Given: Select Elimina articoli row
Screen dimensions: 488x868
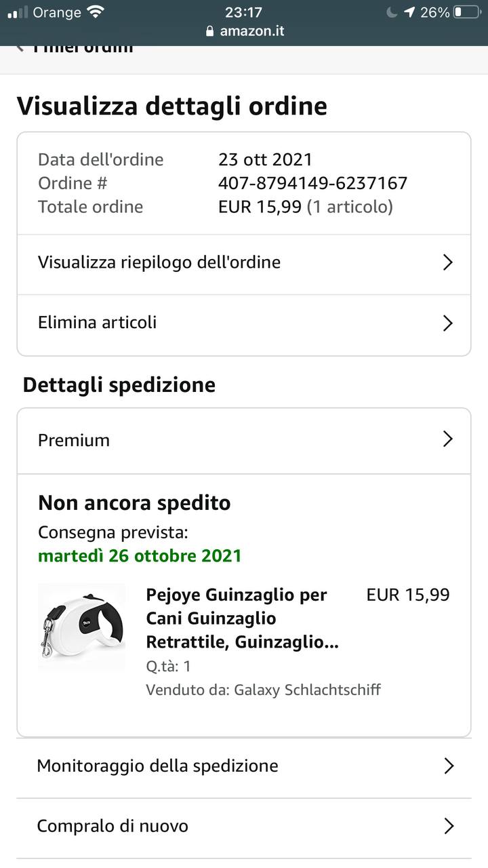Looking at the screenshot, I should (98, 322).
